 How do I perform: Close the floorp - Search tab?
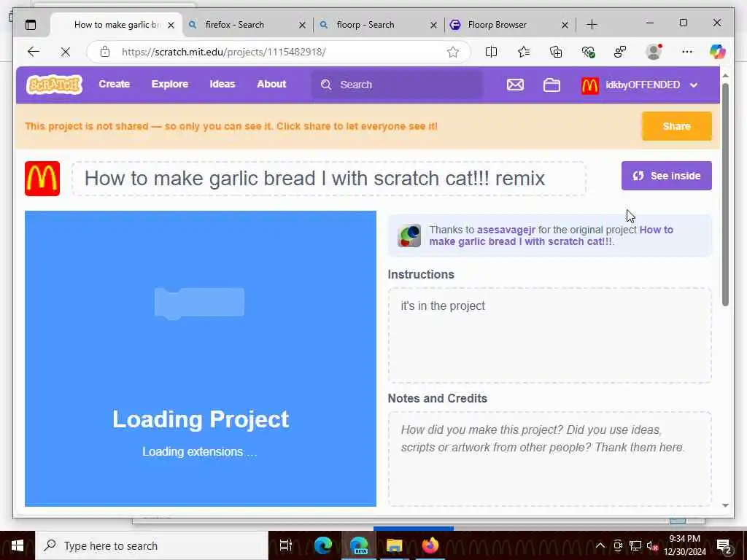(x=433, y=25)
